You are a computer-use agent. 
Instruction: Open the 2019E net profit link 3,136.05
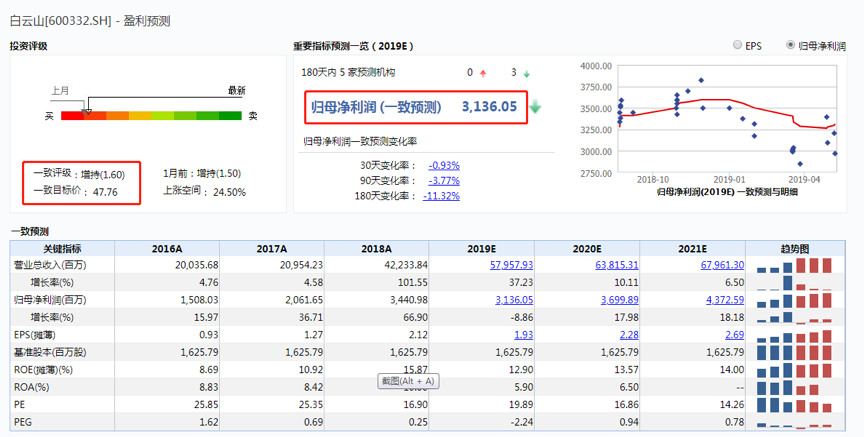click(514, 299)
